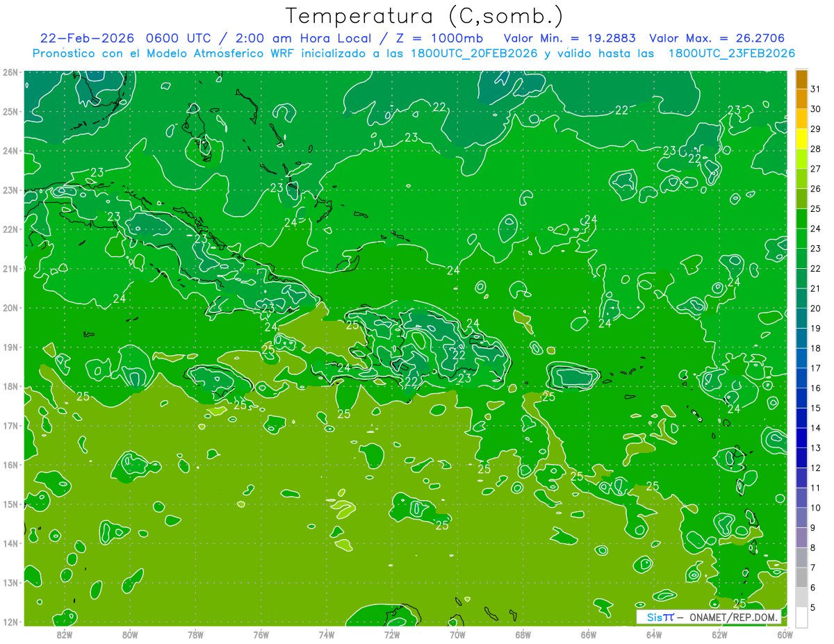Screen dimensions: 834x644
Task: Click the "Valor Max. = 26.2706" value
Action: pos(718,38)
